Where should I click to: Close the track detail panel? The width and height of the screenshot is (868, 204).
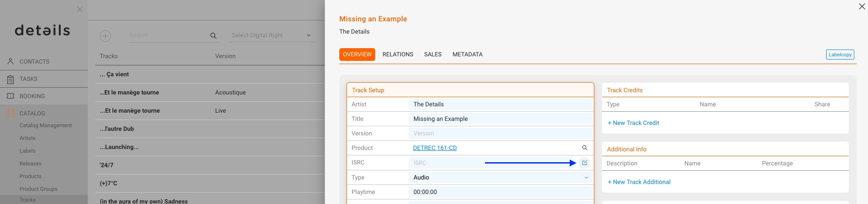click(x=862, y=6)
